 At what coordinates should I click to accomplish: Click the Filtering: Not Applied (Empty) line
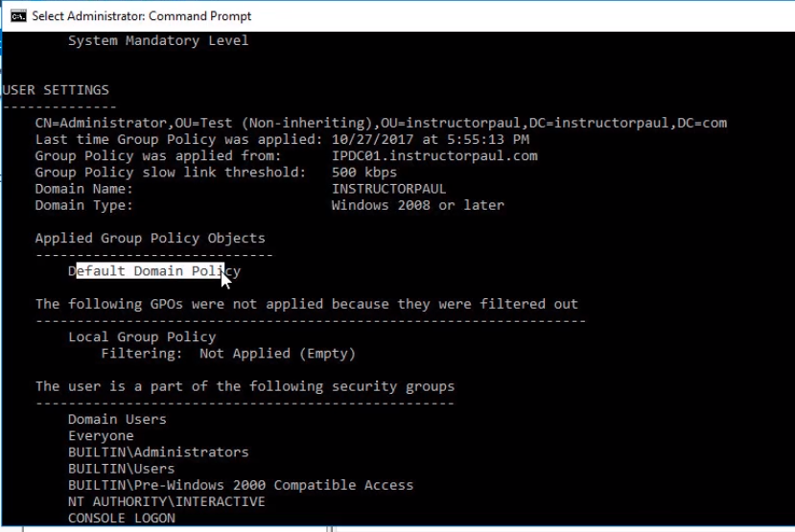(x=228, y=354)
